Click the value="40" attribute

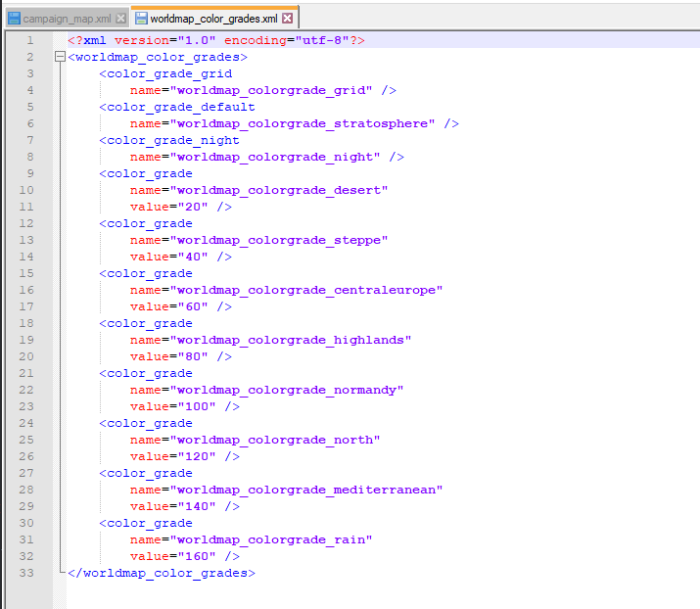tap(168, 258)
